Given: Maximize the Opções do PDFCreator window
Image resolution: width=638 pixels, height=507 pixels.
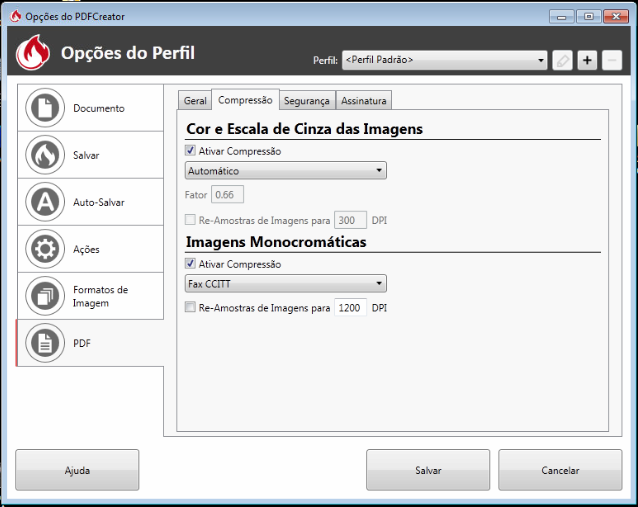Looking at the screenshot, I should [x=588, y=17].
